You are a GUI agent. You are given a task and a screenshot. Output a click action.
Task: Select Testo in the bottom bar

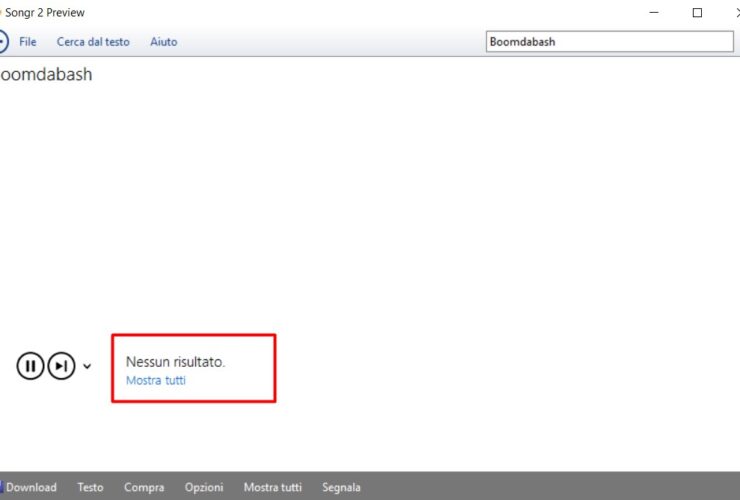click(90, 487)
